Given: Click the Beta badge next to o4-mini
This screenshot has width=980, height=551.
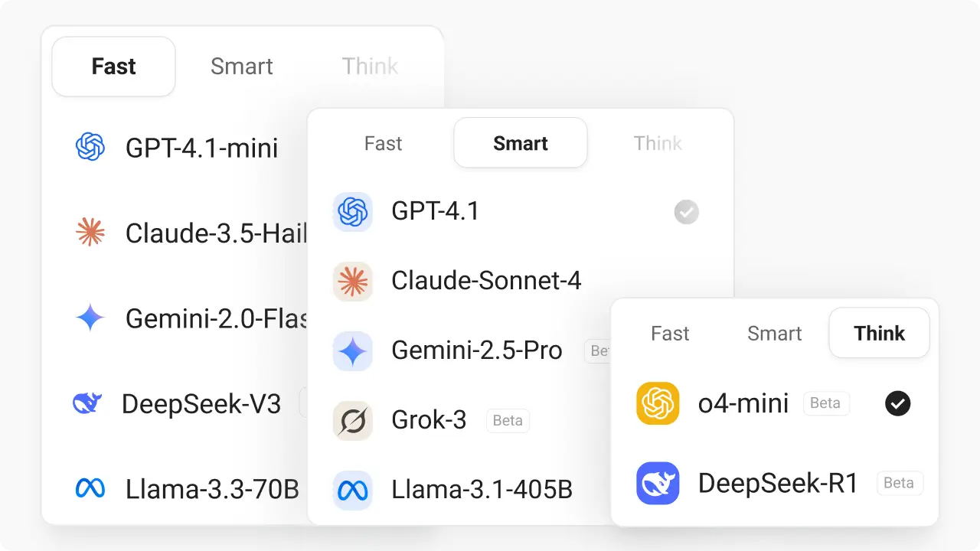Looking at the screenshot, I should [825, 403].
